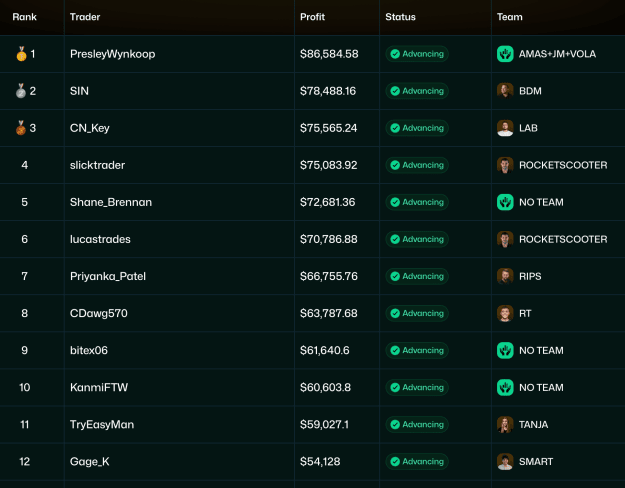Sort by the Profit column header
625x488 pixels.
(312, 17)
